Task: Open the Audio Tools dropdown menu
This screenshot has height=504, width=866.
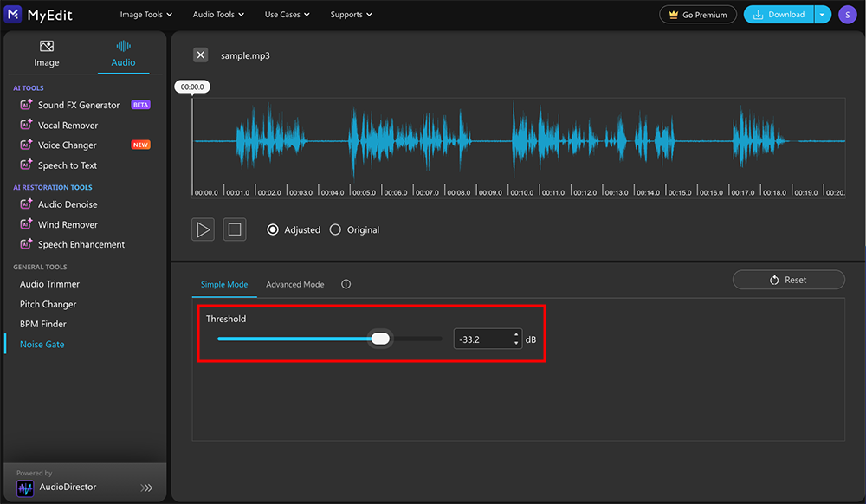Action: coord(218,14)
